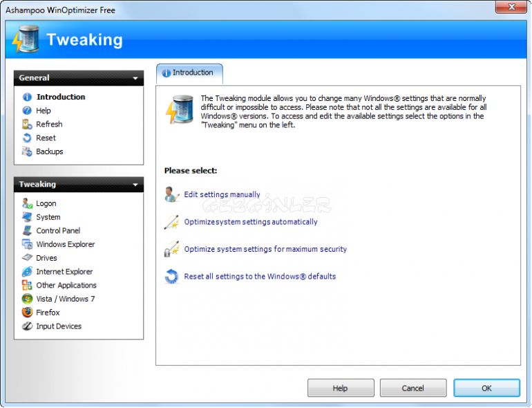Click the Introduction info icon in sidebar

27,97
